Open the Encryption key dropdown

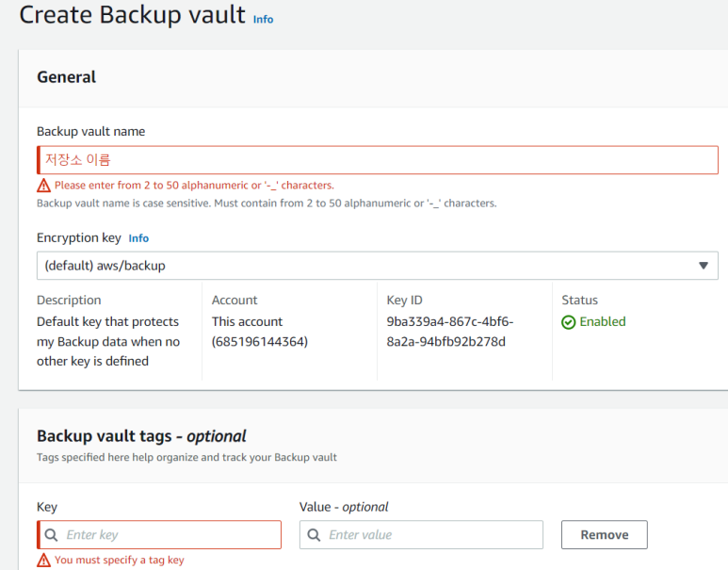pyautogui.click(x=378, y=266)
